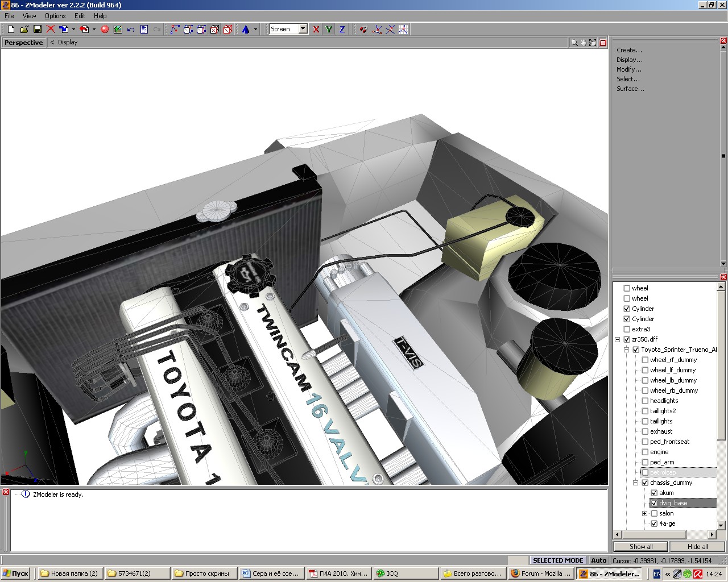Collapse the zr350.dff tree node
The image size is (728, 582).
pyautogui.click(x=618, y=339)
